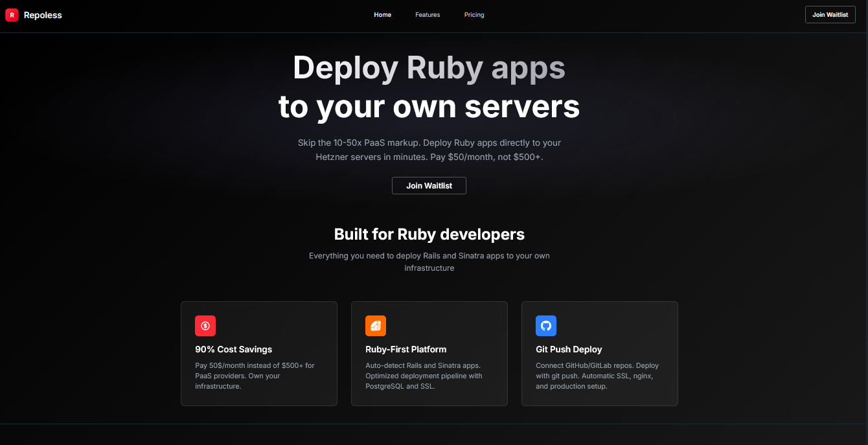This screenshot has height=445, width=868.
Task: Click the hero Join Waitlist button
Action: (429, 186)
